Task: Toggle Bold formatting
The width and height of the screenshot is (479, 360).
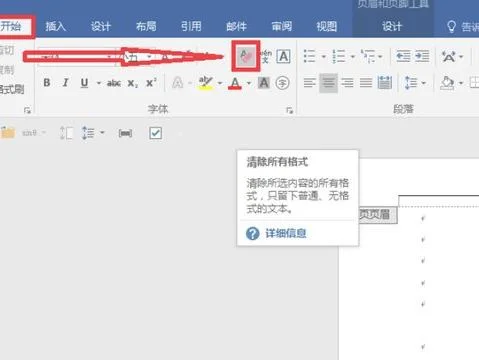Action: (x=47, y=83)
